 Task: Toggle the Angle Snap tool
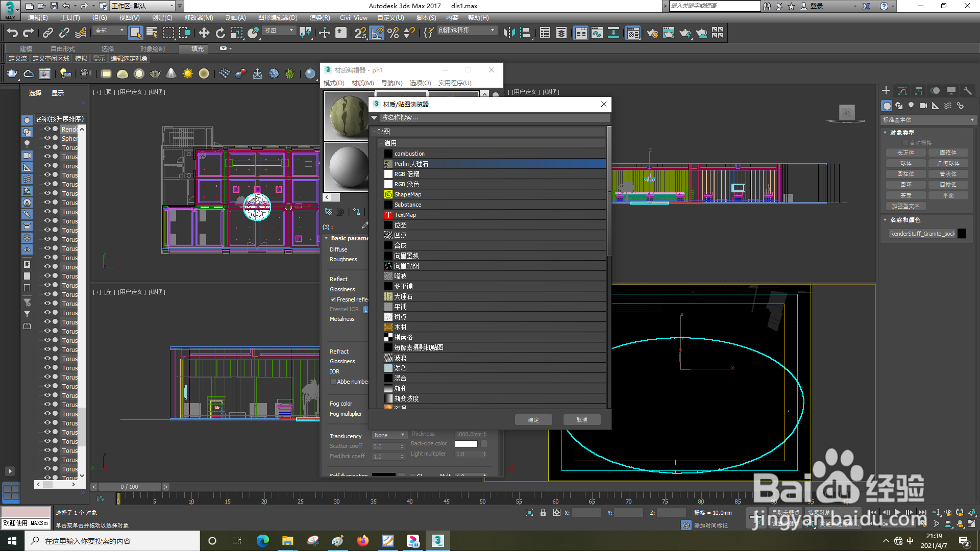(377, 34)
